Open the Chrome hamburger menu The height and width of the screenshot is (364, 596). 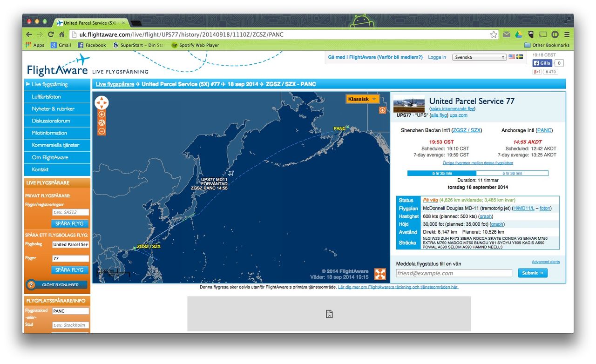pos(567,34)
